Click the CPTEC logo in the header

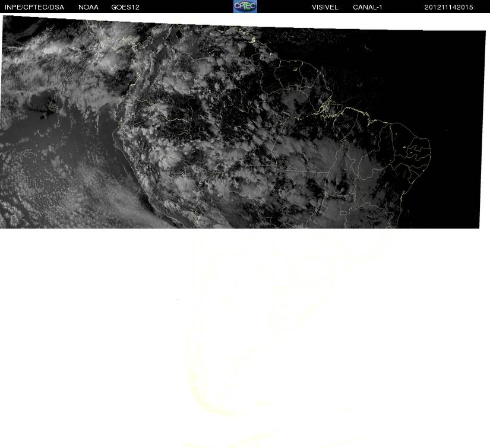[x=245, y=7]
